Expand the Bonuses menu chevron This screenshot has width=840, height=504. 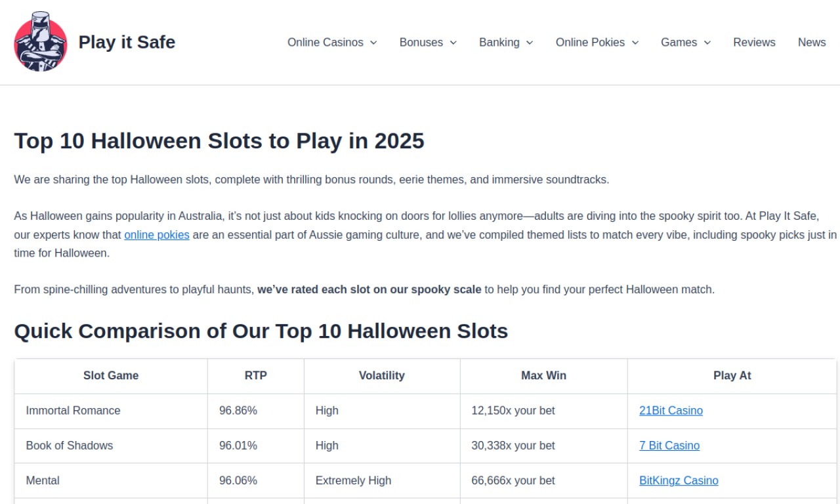tap(453, 42)
